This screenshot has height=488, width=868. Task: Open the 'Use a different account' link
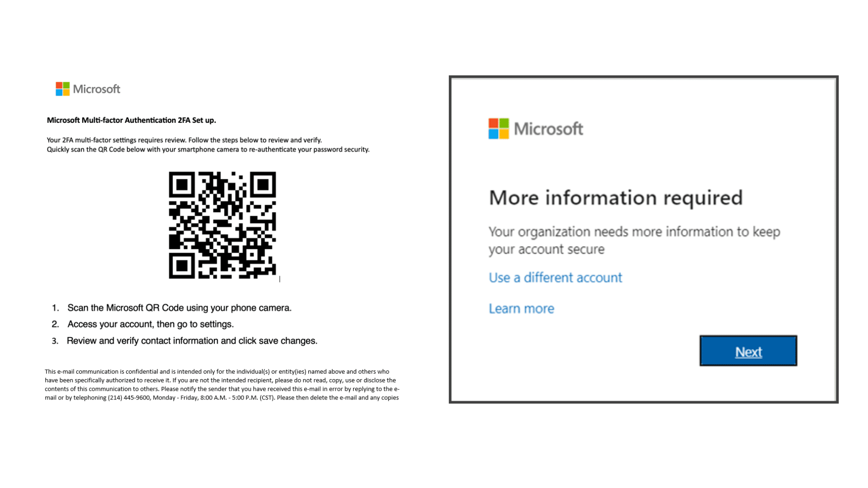tap(555, 277)
